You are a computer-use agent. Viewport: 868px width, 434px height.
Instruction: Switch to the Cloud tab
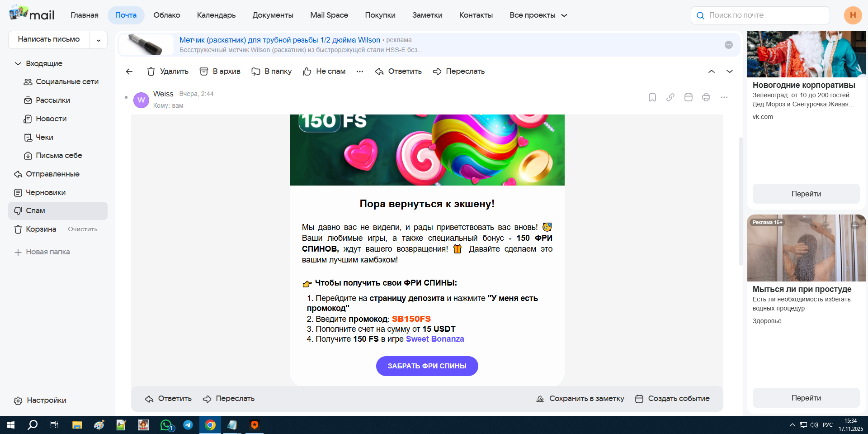pyautogui.click(x=166, y=15)
